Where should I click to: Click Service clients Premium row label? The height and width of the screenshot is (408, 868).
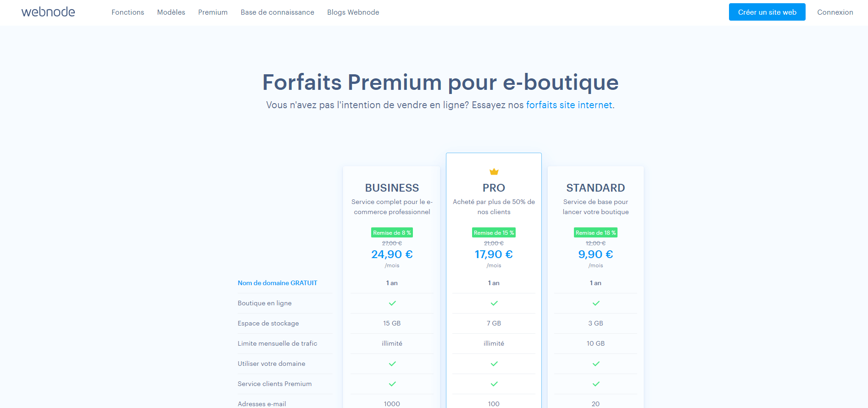(275, 384)
